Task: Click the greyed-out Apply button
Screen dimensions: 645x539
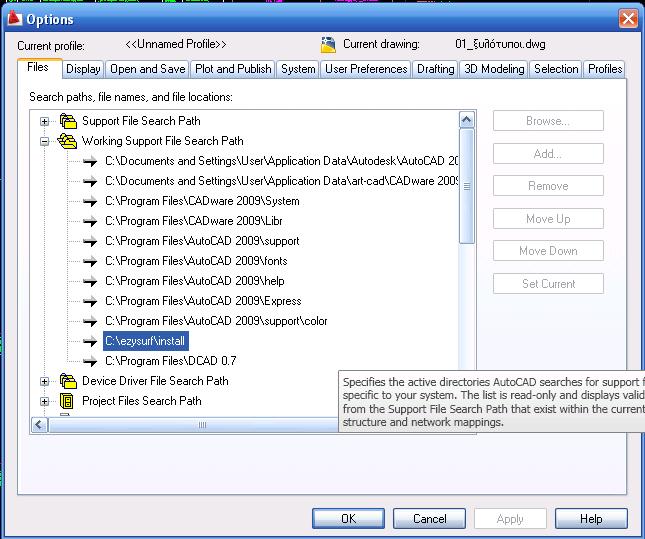Action: point(510,518)
